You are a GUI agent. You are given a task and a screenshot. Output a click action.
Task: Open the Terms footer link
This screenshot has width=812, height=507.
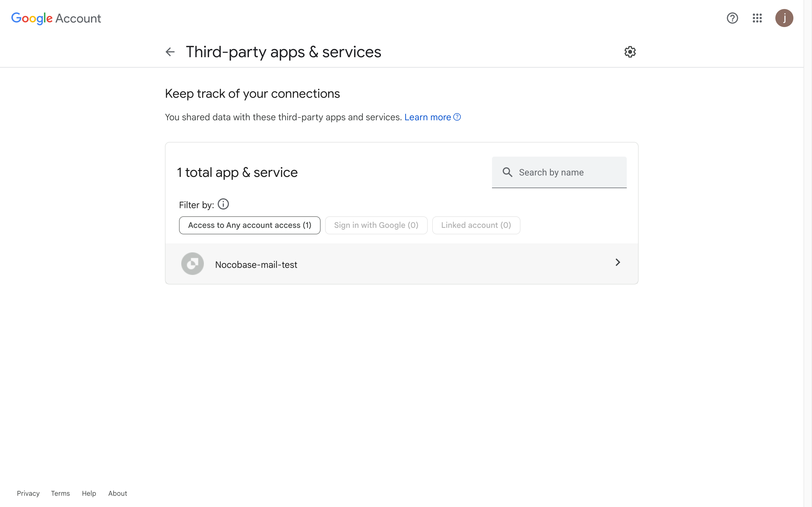(60, 493)
